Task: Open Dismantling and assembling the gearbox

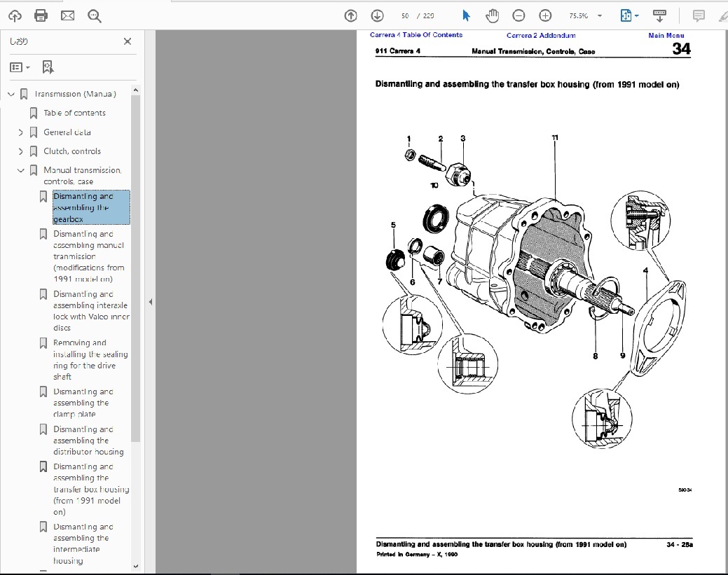Action: [x=91, y=207]
